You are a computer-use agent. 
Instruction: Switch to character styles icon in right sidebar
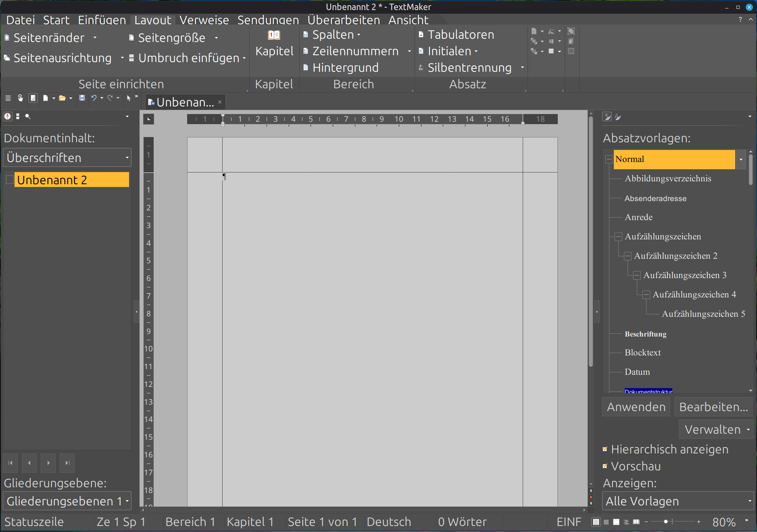618,117
